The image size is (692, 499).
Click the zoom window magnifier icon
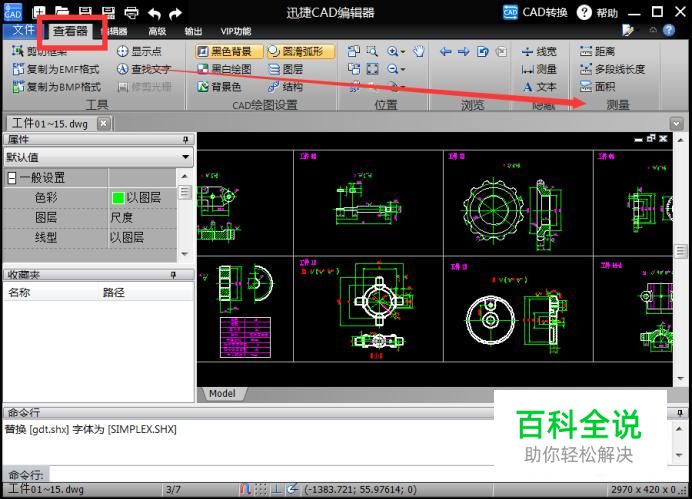[372, 51]
